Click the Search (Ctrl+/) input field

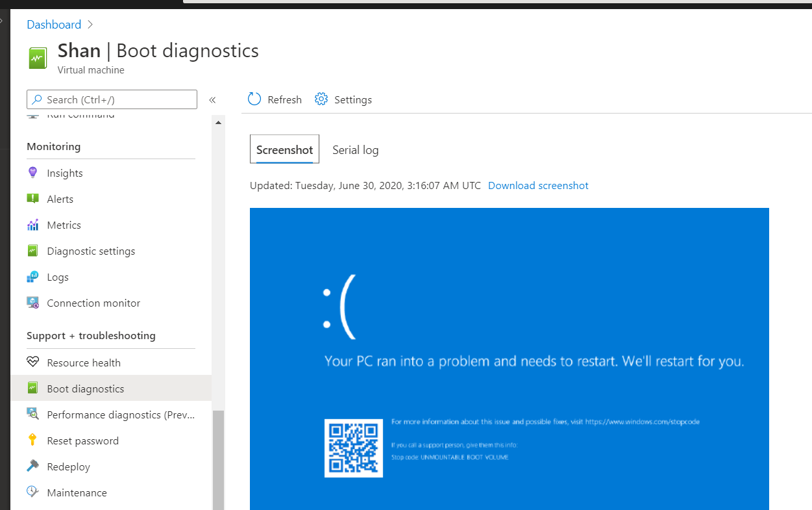point(112,99)
